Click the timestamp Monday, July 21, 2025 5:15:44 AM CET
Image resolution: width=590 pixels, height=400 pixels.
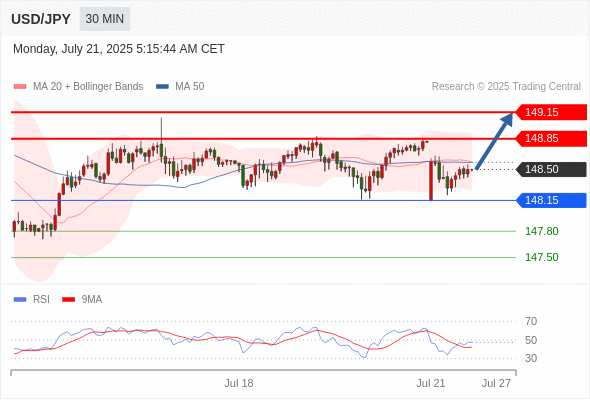coord(119,49)
